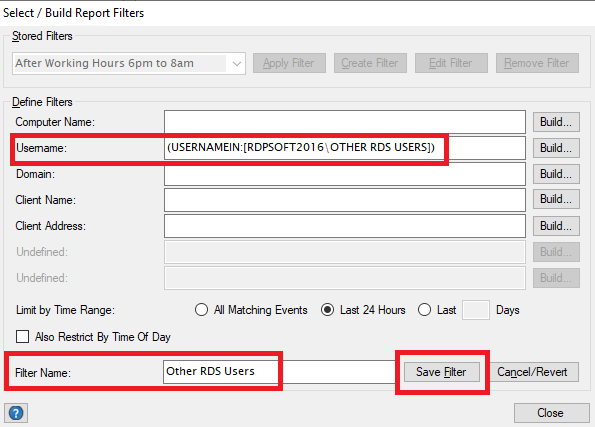Screen dimensions: 595x427
Task: Click the Save Filter button
Action: click(x=442, y=372)
